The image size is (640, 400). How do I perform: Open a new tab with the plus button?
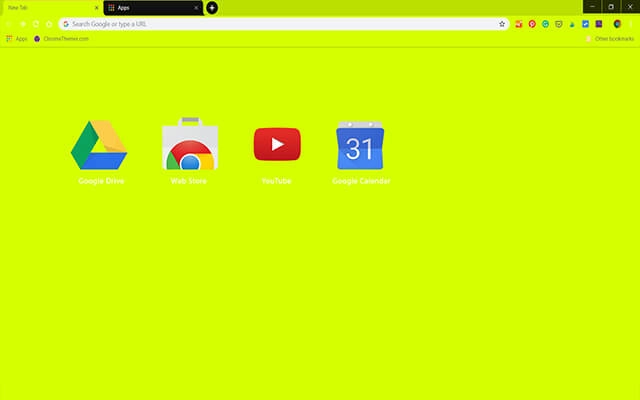pyautogui.click(x=212, y=8)
